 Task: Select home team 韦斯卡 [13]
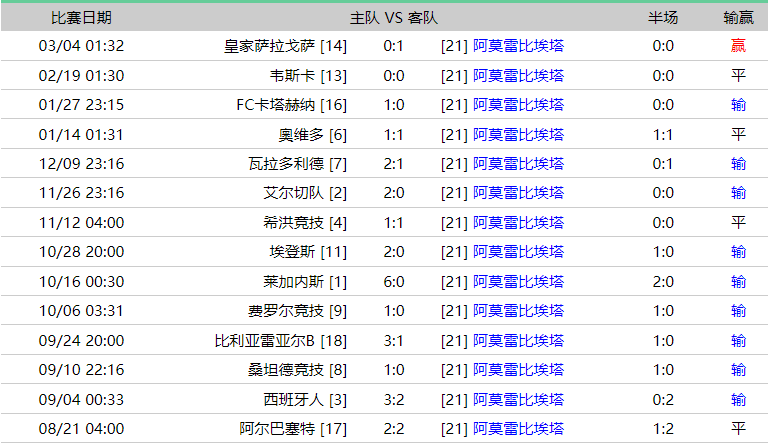[308, 75]
